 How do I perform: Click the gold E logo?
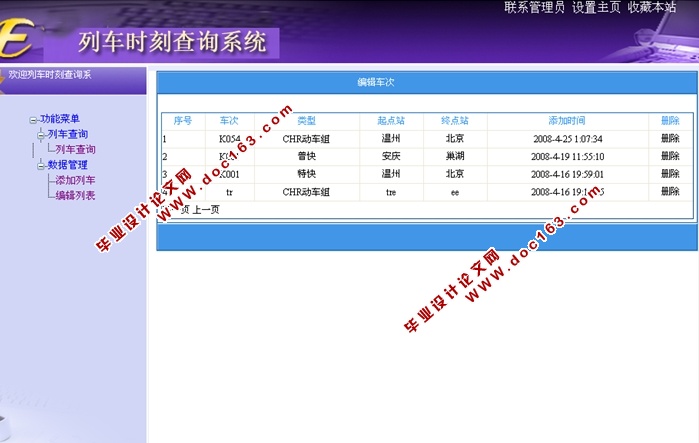[x=17, y=38]
